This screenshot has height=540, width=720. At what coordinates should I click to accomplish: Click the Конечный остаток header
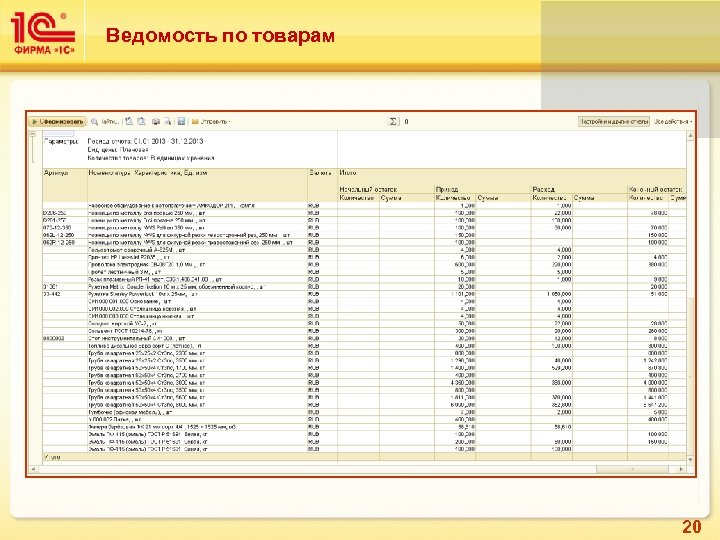pyautogui.click(x=656, y=189)
